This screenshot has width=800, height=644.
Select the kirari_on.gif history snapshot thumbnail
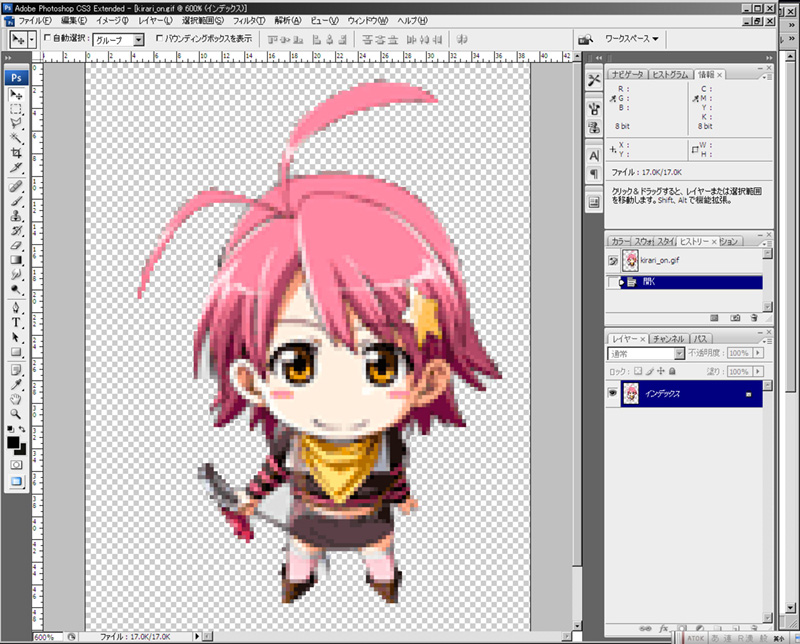631,261
